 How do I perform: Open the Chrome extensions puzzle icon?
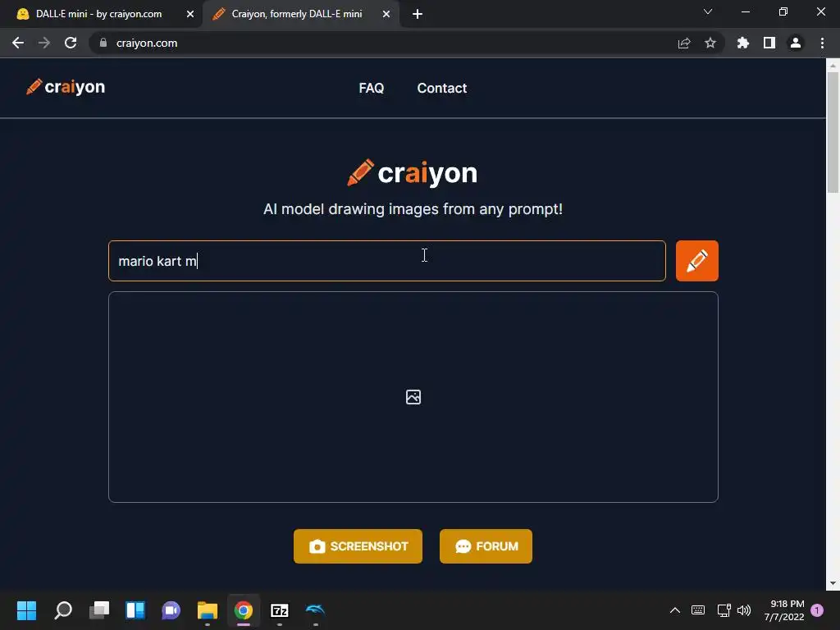pos(743,43)
